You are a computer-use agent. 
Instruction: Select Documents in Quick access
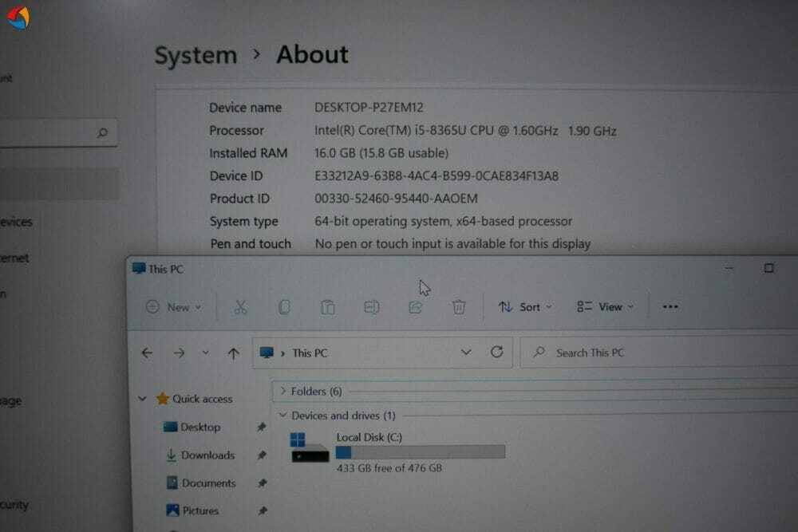pyautogui.click(x=208, y=483)
